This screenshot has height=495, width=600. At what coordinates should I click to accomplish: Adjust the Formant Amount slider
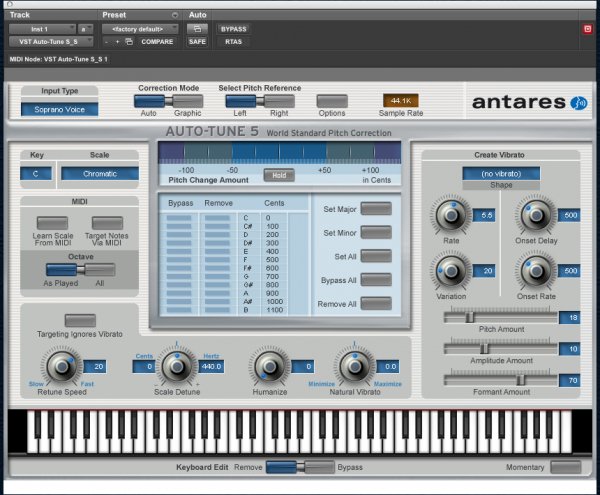pos(520,380)
